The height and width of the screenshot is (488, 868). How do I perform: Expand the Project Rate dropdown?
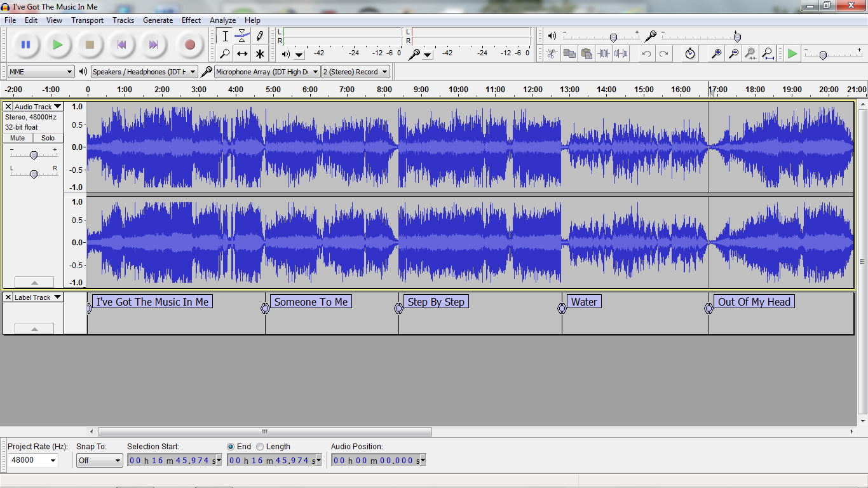coord(53,461)
